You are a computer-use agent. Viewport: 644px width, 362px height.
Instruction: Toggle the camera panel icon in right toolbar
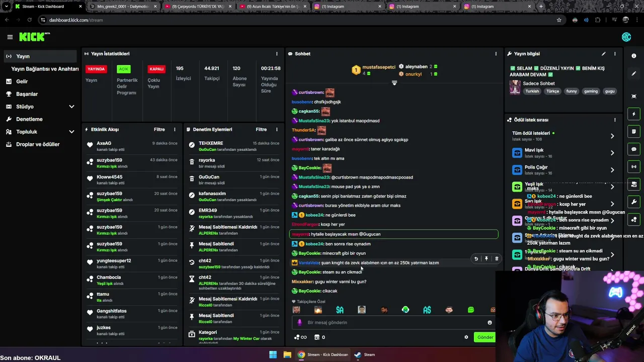click(634, 185)
